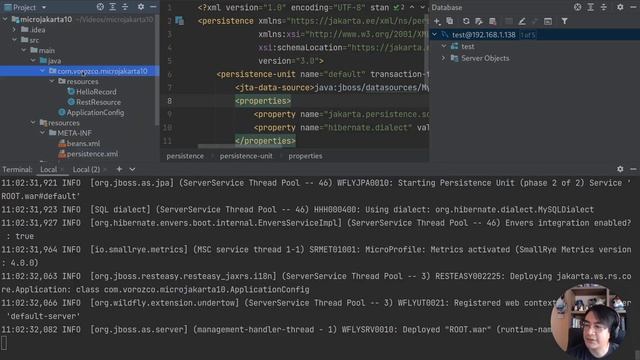Add new data source in Database panel
The image size is (640, 360).
pos(437,21)
